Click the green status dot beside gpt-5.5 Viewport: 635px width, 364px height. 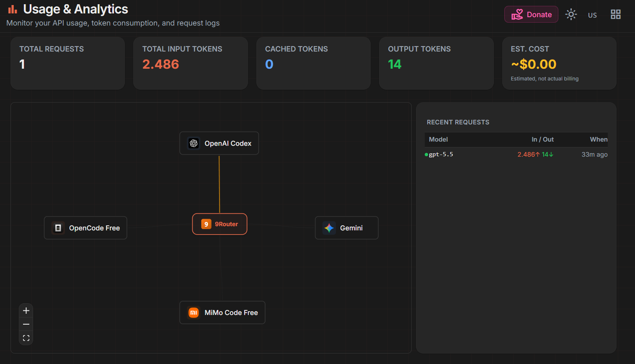point(426,155)
